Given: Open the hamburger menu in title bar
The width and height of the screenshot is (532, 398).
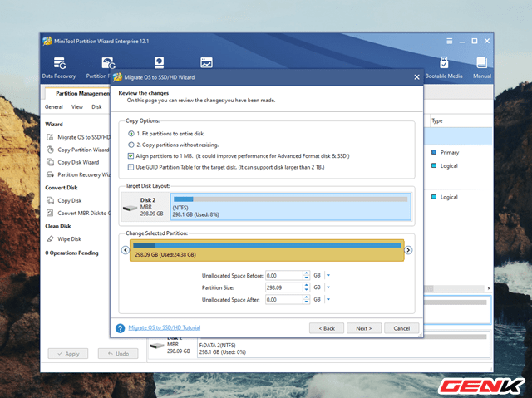Looking at the screenshot, I should 449,41.
